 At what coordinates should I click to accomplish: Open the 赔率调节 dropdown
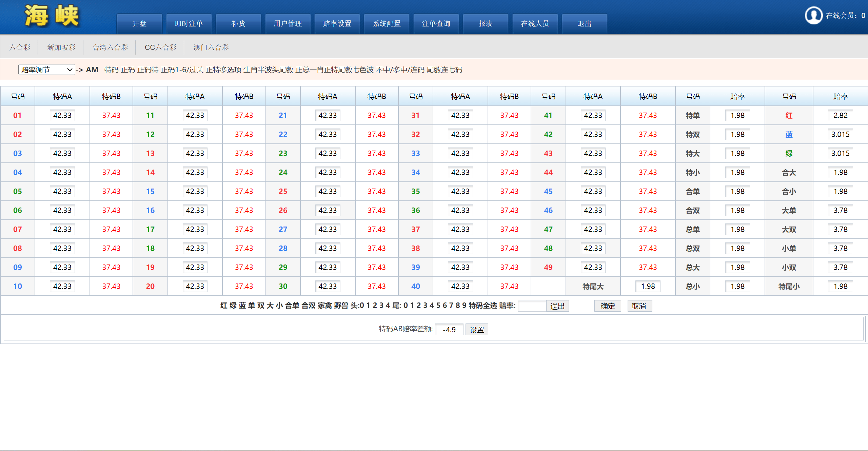click(46, 70)
